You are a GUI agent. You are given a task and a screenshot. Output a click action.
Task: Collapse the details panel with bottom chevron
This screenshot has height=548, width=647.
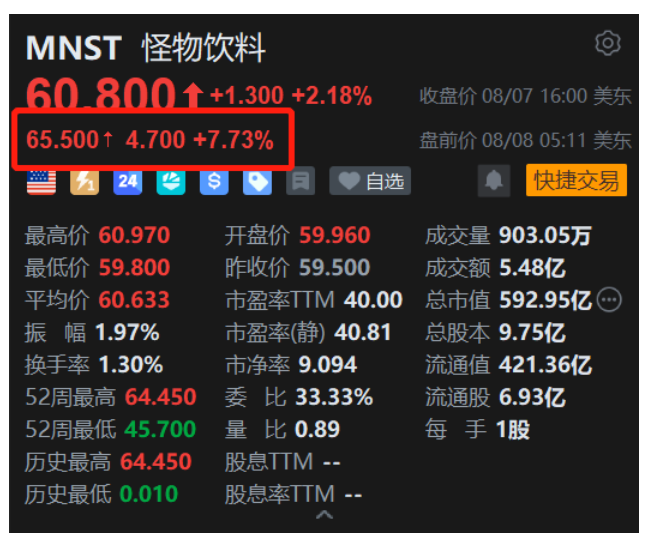coord(324,515)
